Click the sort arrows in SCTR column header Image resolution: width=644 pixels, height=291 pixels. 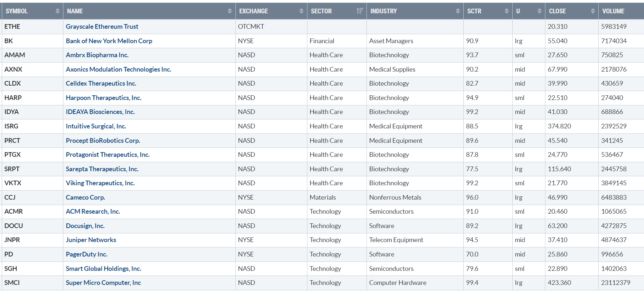pyautogui.click(x=506, y=11)
